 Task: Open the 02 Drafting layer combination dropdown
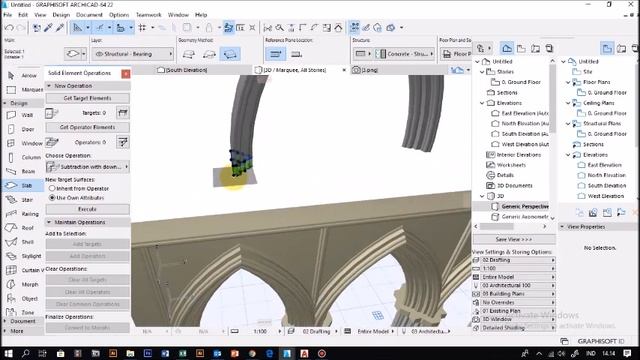(x=514, y=260)
